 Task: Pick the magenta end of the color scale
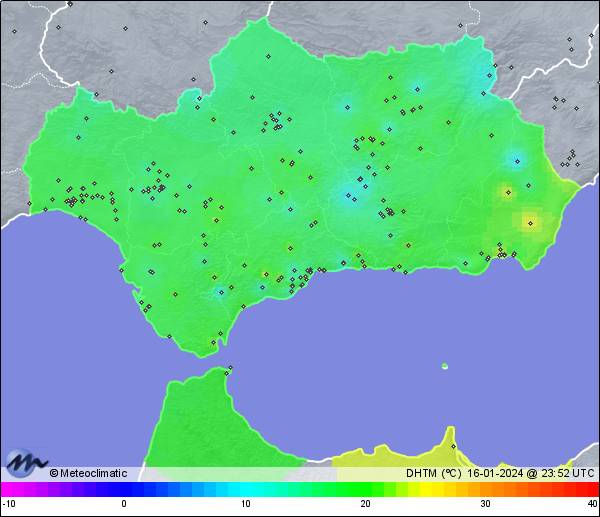pos(8,489)
